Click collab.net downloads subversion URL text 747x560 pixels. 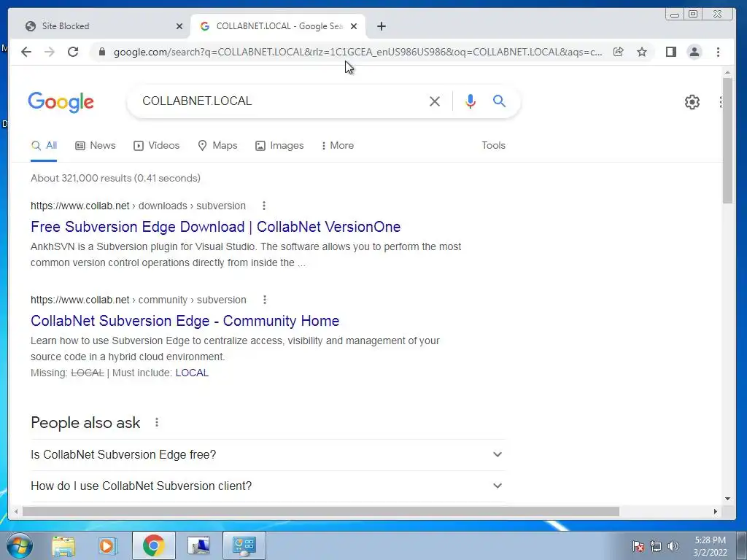(x=138, y=206)
